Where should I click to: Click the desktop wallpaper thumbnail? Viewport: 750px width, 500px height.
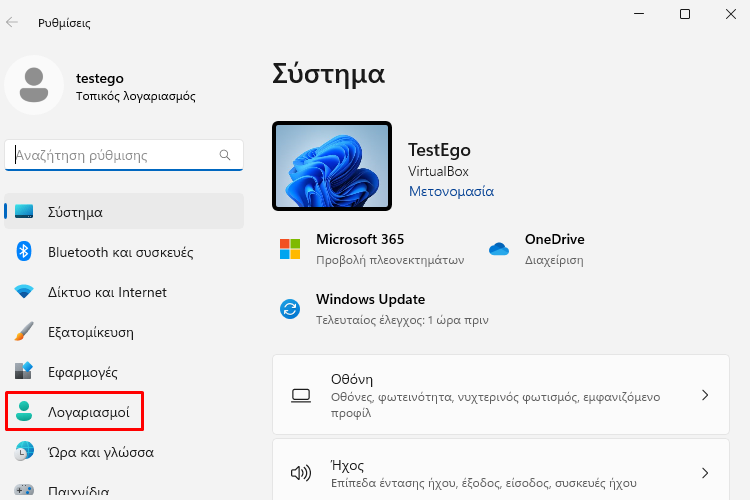332,166
